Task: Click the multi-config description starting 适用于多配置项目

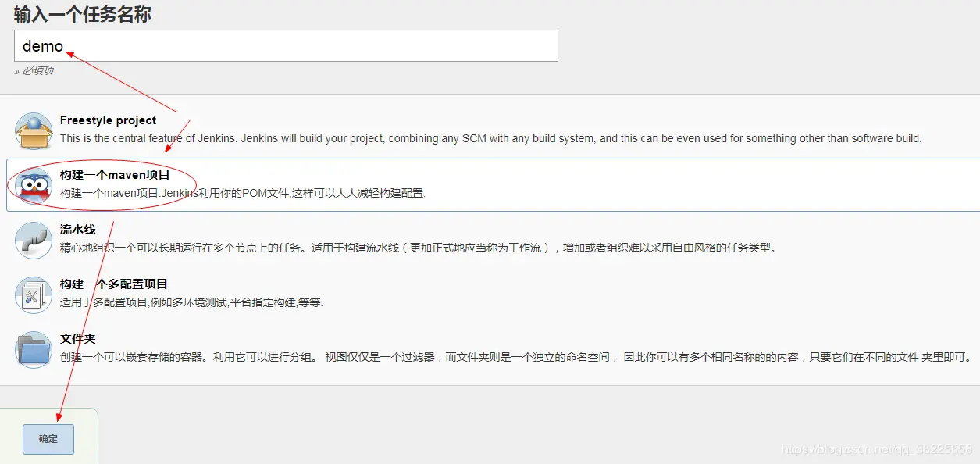Action: (x=191, y=302)
